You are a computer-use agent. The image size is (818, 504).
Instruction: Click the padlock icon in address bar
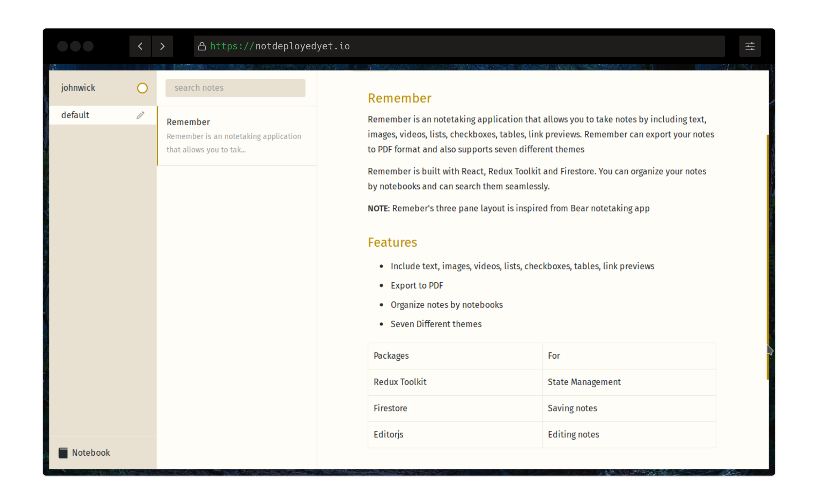[x=202, y=47]
